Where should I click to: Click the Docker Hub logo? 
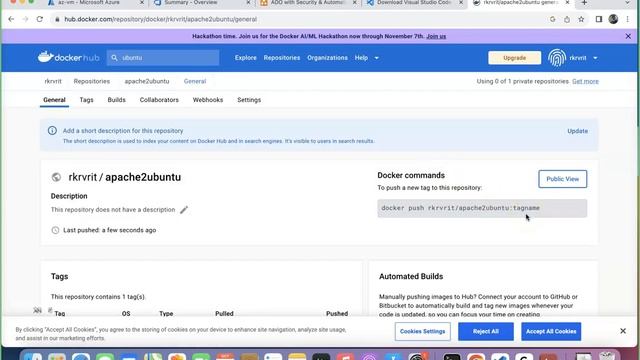tap(68, 57)
